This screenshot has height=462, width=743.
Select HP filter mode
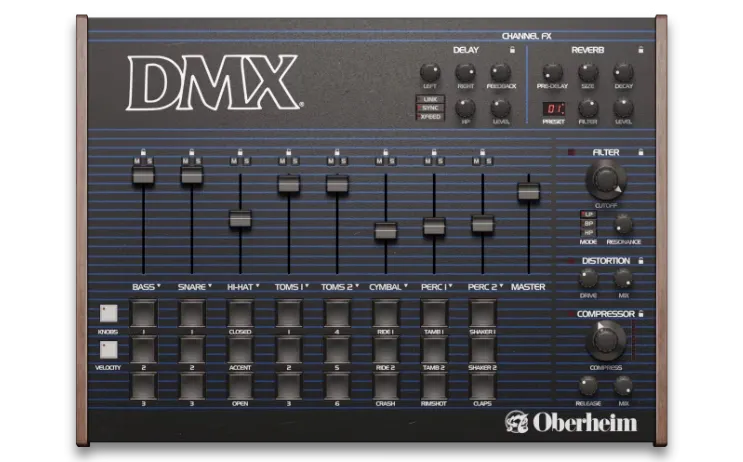(588, 233)
